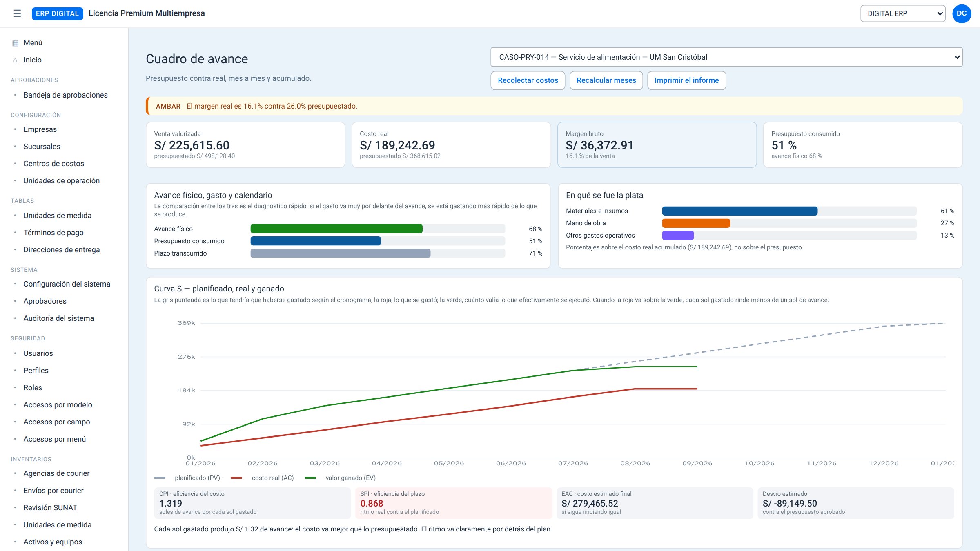Click the home icon beside Inicio

15,60
